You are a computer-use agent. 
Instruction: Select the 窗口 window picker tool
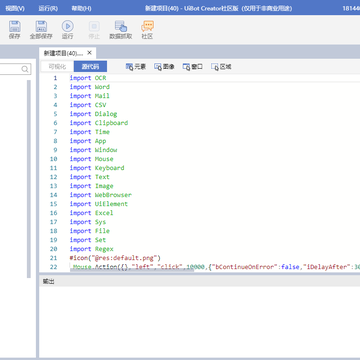[193, 67]
